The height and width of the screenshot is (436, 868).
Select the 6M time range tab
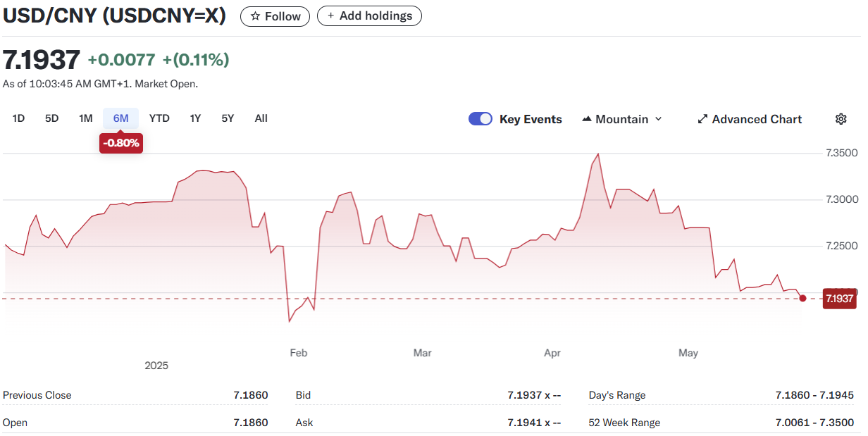coord(121,118)
